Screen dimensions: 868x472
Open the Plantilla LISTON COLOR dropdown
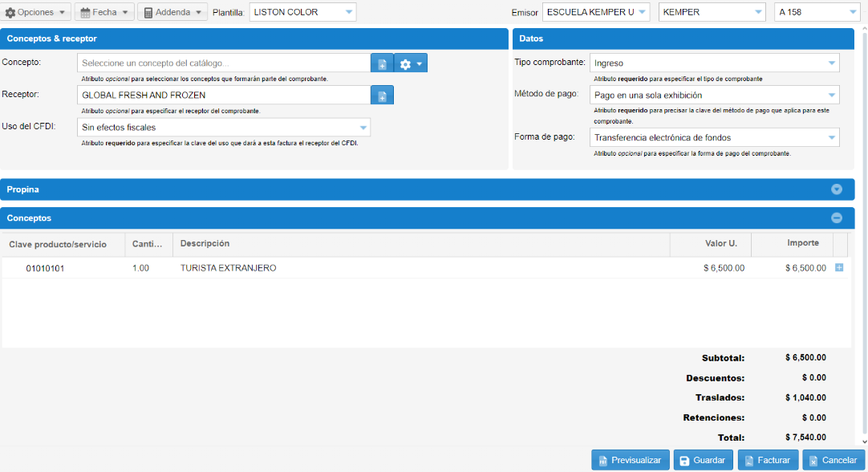point(302,13)
